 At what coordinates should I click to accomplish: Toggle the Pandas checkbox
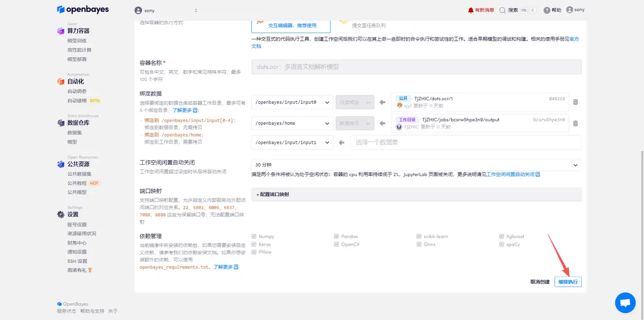(336, 236)
